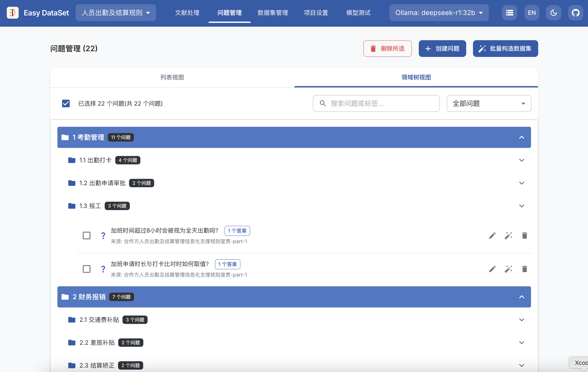Screen dimensions: 588x372
Task: Generate dataset for 加班申请时长 question wand icon
Action: (x=508, y=269)
